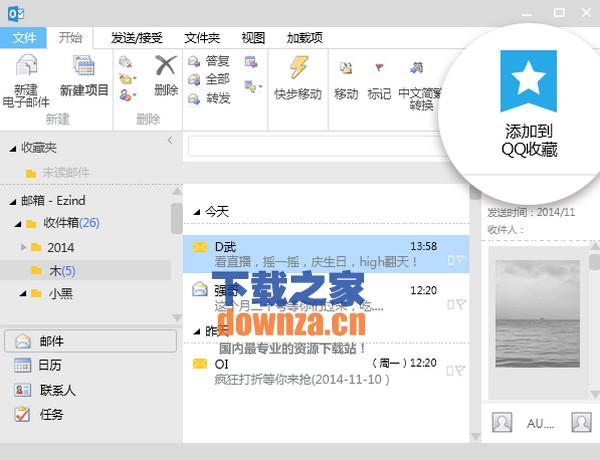Switch to the 发送/接受 ribbon tab
The width and height of the screenshot is (600, 460).
138,38
